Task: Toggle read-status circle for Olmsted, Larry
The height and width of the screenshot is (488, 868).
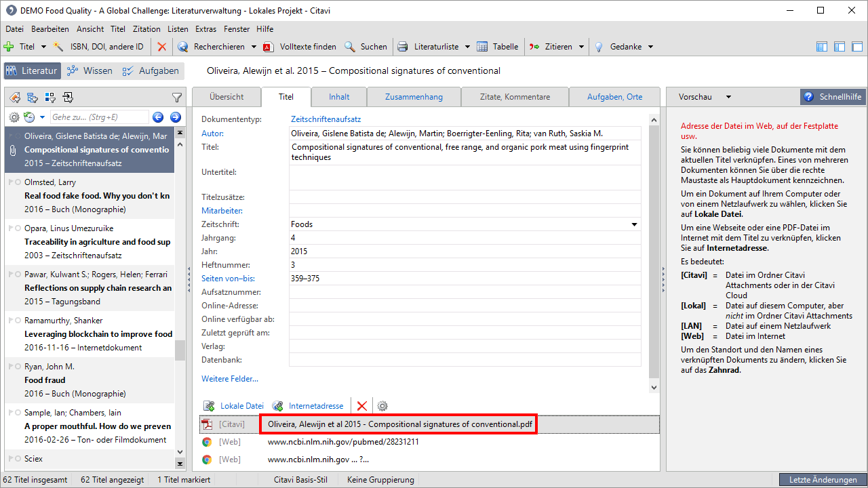Action: tap(18, 182)
